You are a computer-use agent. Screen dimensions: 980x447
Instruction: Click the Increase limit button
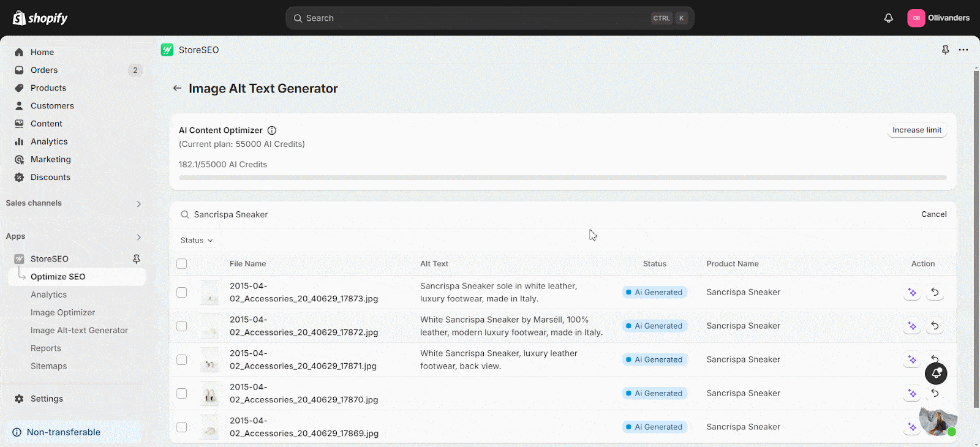pos(917,130)
